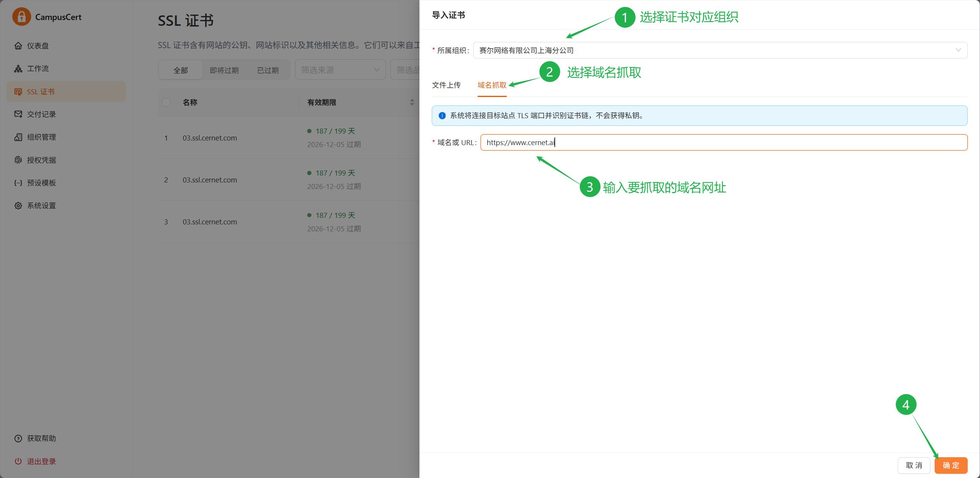Viewport: 980px width, 478px height.
Task: Click the 导入证书 drawer title
Action: pyautogui.click(x=448, y=15)
